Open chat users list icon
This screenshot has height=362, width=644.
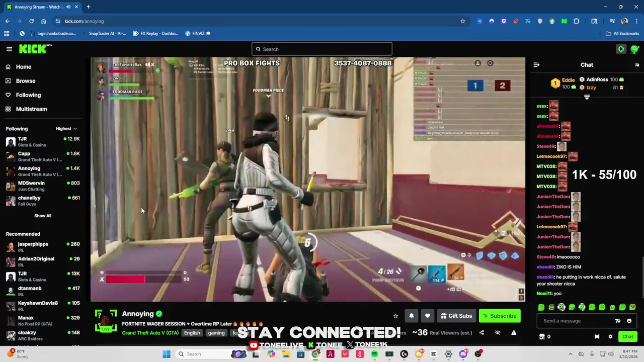pyautogui.click(x=637, y=65)
